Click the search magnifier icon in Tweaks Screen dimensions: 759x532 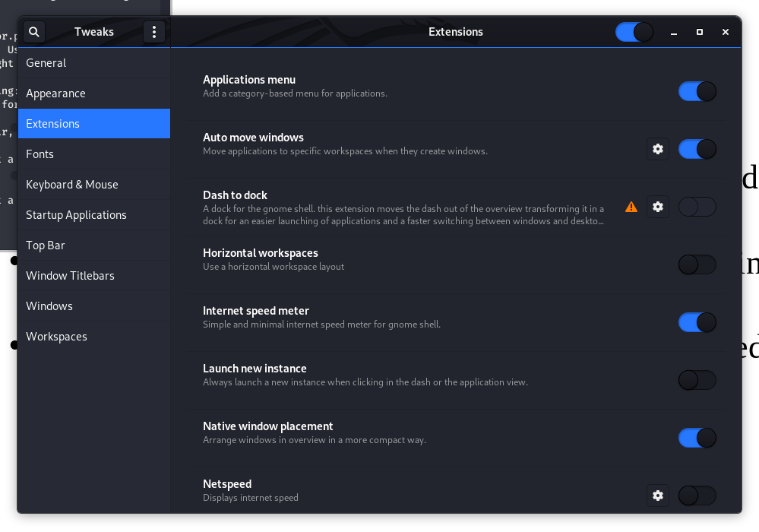(34, 32)
